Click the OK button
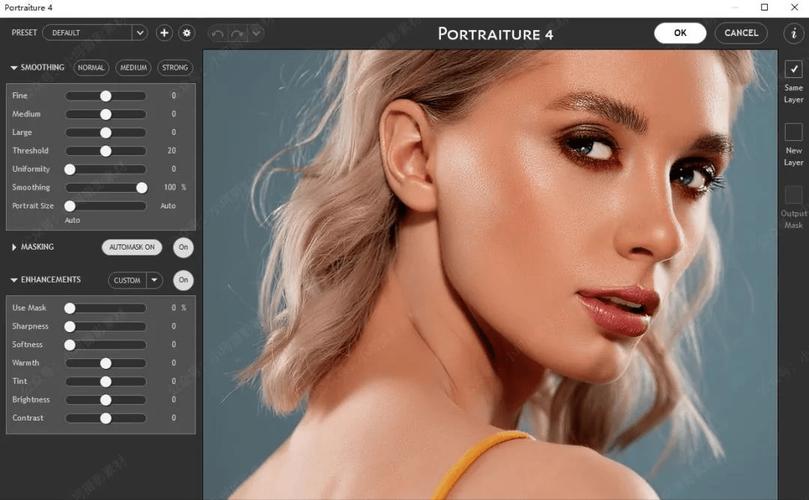Screen dimensions: 809x500 (x=680, y=33)
